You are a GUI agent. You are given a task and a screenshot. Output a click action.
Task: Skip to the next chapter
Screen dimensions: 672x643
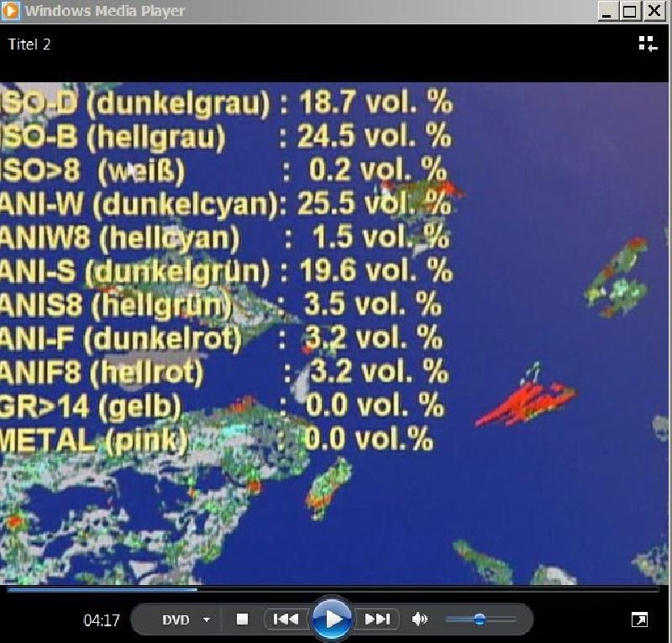point(377,619)
